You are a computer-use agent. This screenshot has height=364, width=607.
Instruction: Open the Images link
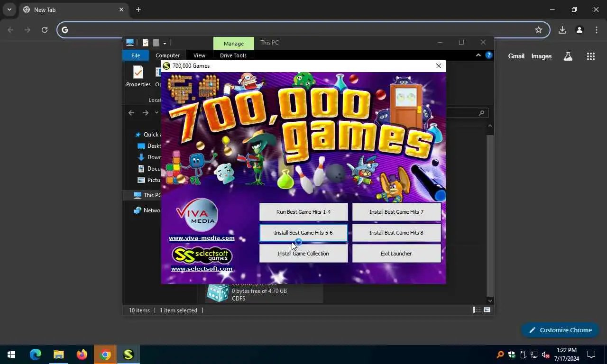(542, 56)
